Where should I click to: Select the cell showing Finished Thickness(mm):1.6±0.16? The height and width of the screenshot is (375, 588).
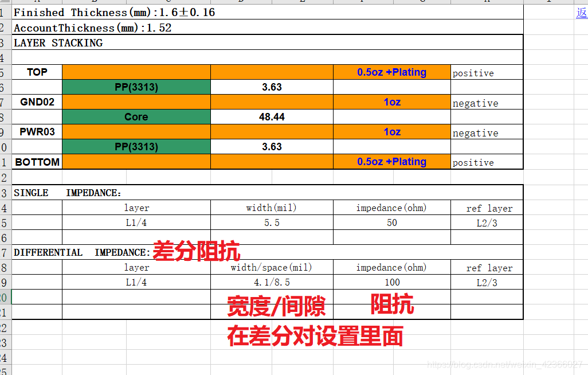[x=115, y=12]
